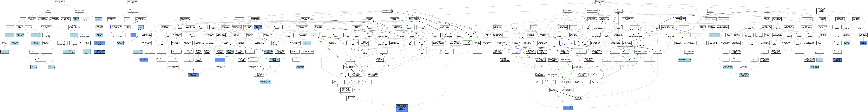Select the 'cytoplasm' node
Viewport: 868px width, 112px height.
point(140,27)
